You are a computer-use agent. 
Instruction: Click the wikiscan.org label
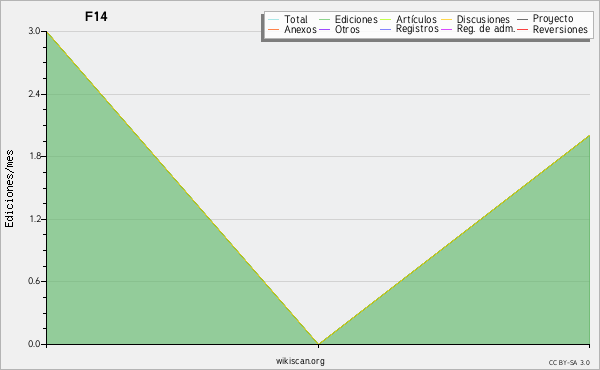(x=300, y=361)
